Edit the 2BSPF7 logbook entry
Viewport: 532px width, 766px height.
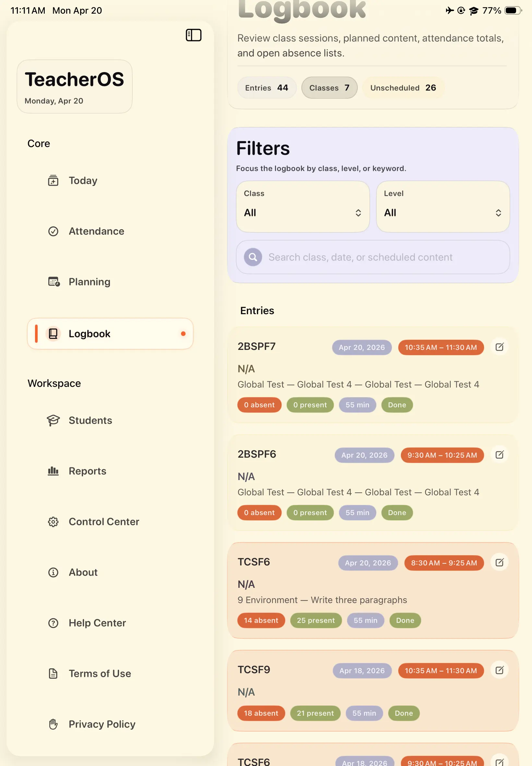[x=499, y=347]
